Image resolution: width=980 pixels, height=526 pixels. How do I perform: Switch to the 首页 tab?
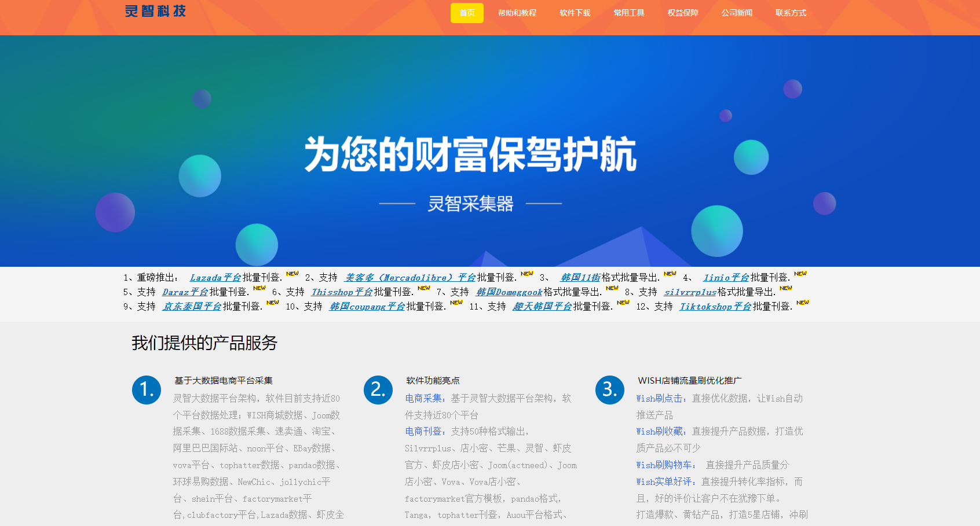(467, 12)
